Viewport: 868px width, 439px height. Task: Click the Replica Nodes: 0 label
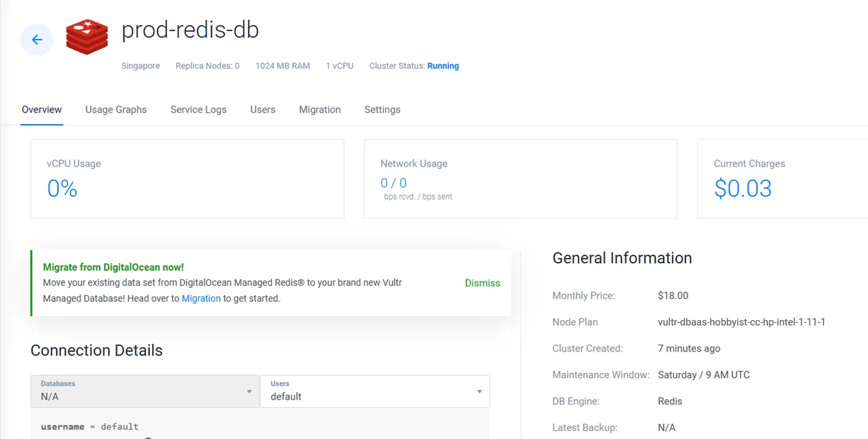pyautogui.click(x=208, y=66)
